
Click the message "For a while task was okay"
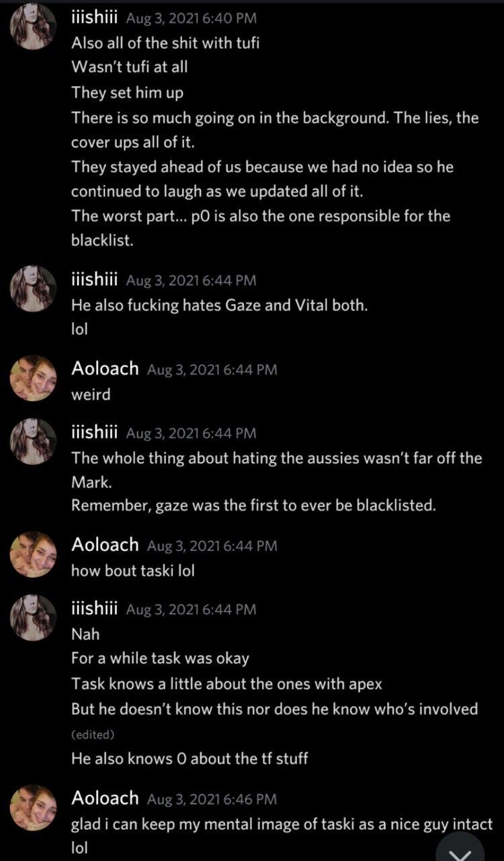click(x=160, y=659)
